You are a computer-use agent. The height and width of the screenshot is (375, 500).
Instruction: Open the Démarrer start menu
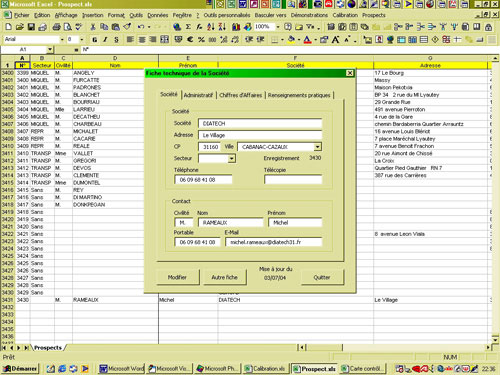20,369
